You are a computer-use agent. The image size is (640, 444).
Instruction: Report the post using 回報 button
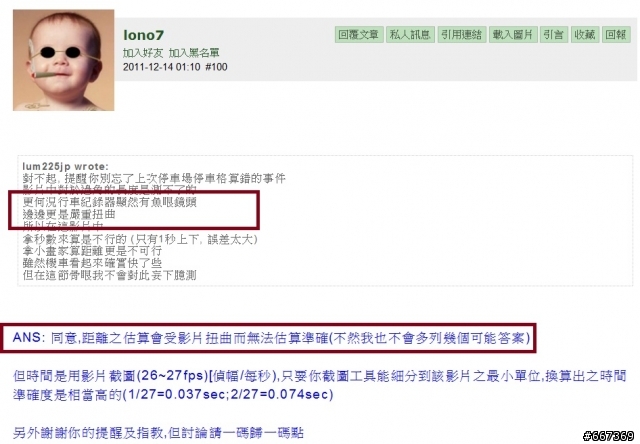[616, 35]
